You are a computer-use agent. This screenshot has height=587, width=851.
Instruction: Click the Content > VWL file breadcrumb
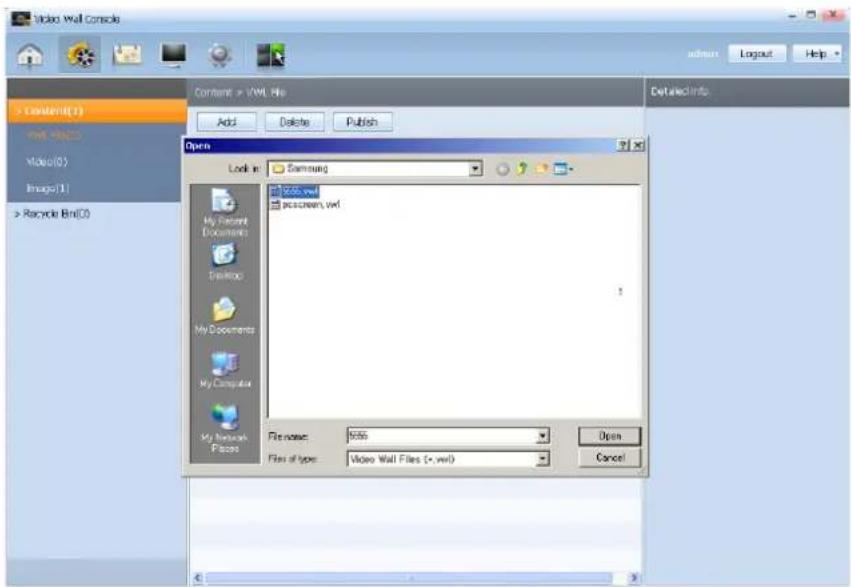[240, 93]
